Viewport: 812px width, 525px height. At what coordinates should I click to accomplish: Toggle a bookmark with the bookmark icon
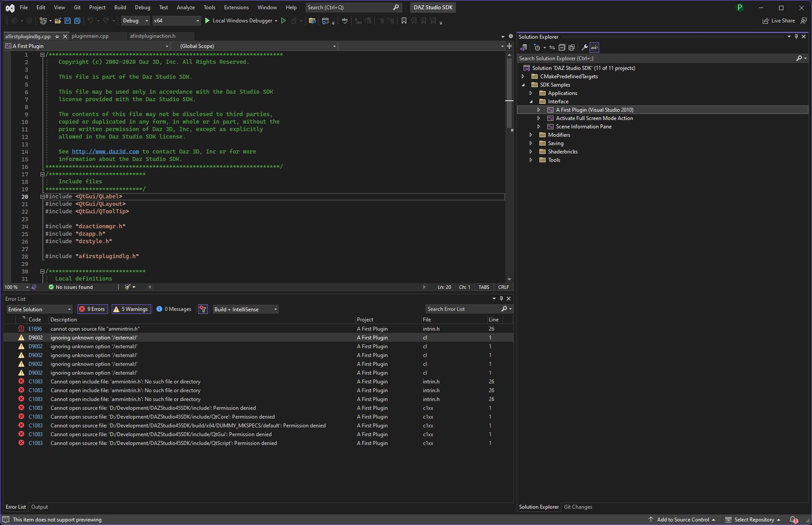[x=404, y=21]
